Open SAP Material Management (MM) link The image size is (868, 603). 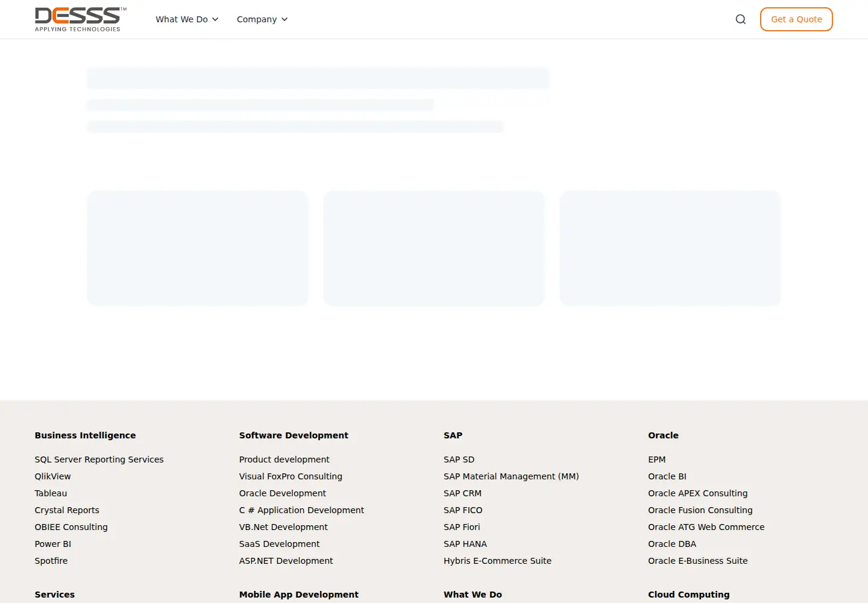(511, 476)
